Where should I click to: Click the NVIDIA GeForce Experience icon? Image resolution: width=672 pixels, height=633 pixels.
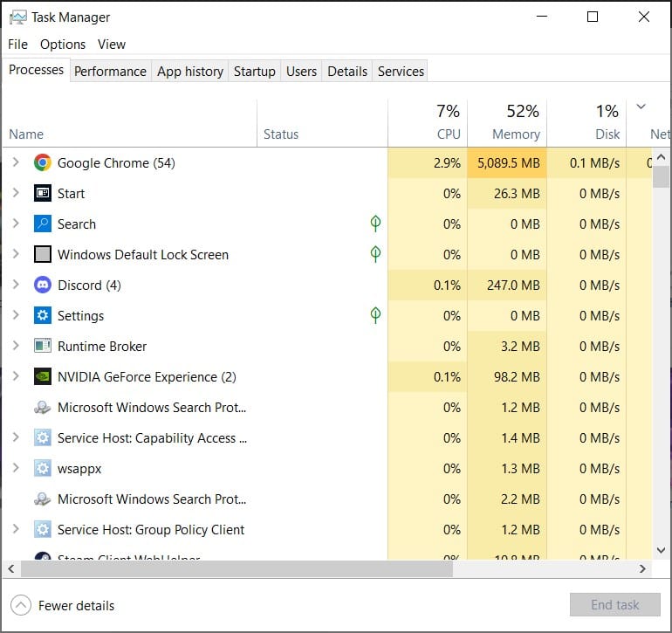pyautogui.click(x=43, y=377)
